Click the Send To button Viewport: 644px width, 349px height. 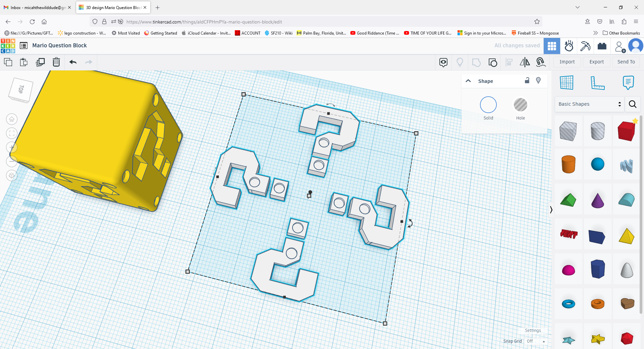(x=626, y=62)
